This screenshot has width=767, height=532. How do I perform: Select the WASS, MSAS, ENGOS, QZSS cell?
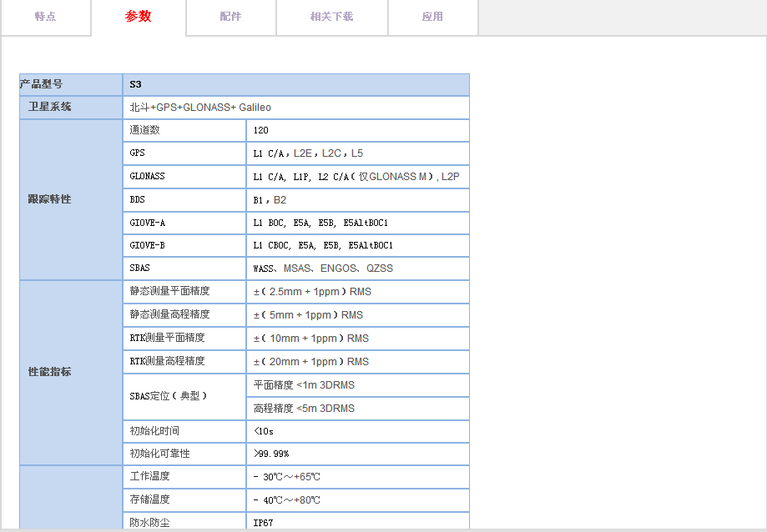click(323, 269)
